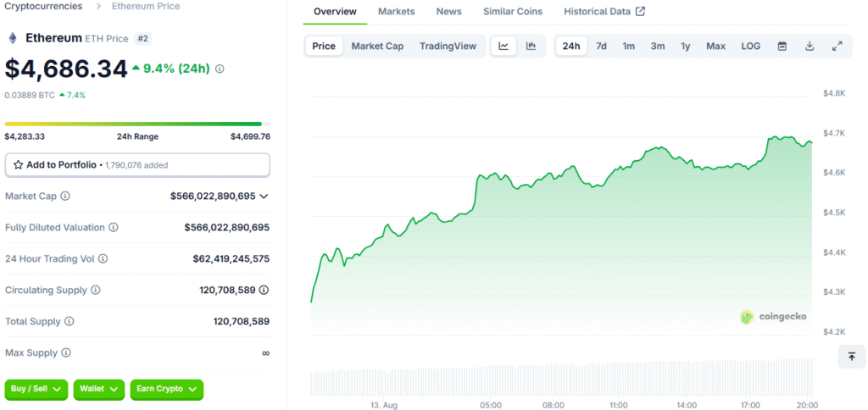Open the calendar date range picker icon
The width and height of the screenshot is (868, 410).
pyautogui.click(x=782, y=46)
